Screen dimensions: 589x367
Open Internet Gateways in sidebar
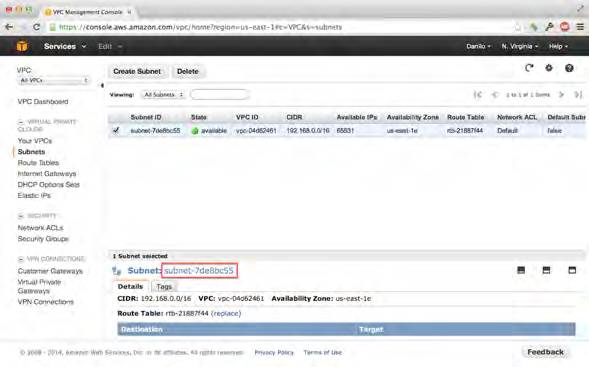[x=47, y=174]
